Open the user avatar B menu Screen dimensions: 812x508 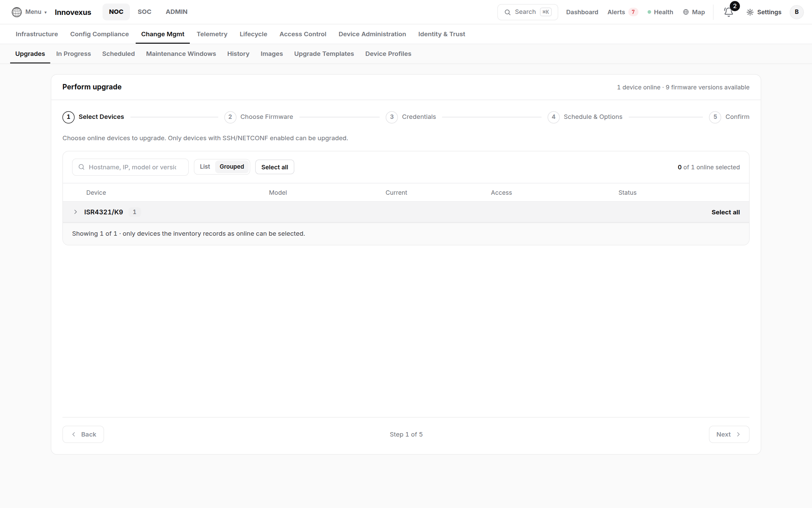796,12
